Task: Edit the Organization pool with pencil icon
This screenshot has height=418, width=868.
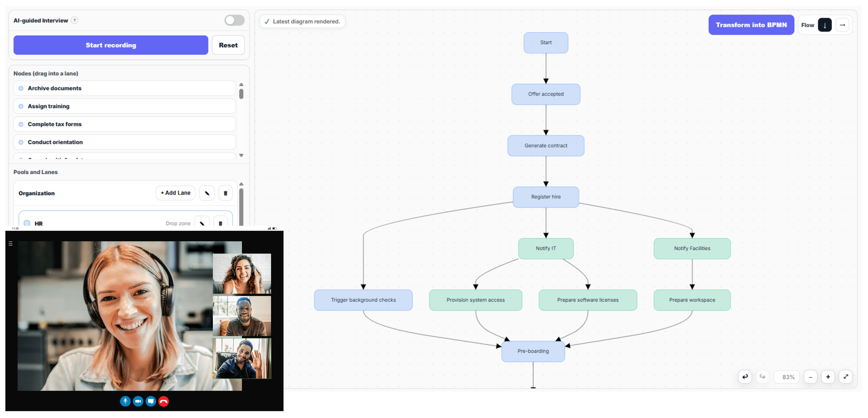Action: tap(207, 193)
